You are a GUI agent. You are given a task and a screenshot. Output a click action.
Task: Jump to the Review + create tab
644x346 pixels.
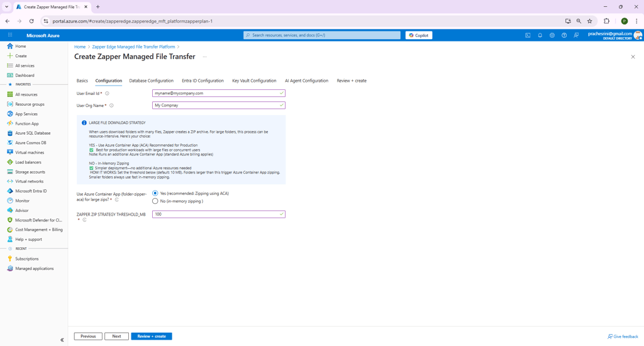(352, 81)
